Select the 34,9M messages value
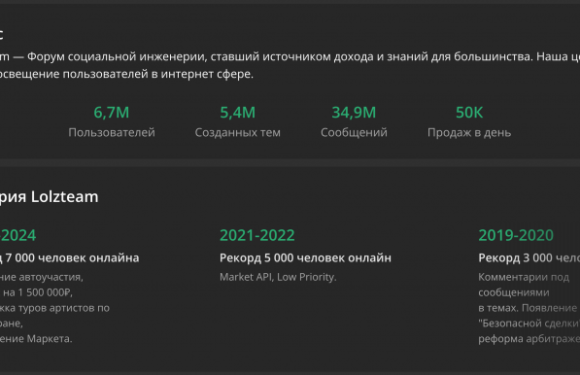The image size is (580, 375). [354, 112]
